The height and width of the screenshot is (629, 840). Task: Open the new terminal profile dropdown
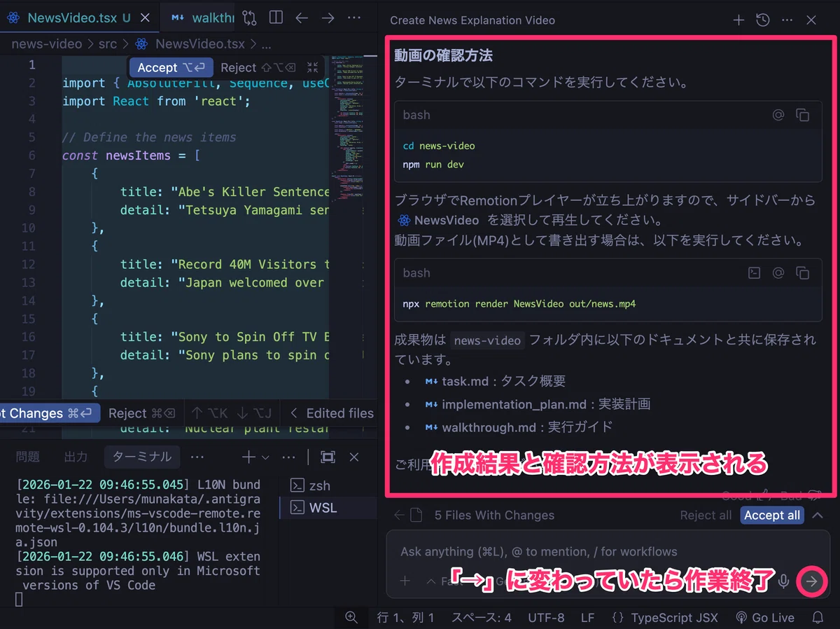[265, 457]
